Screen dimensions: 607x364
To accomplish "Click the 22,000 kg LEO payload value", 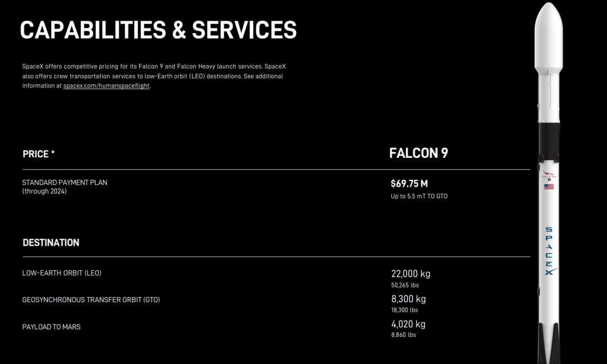I will pos(410,274).
